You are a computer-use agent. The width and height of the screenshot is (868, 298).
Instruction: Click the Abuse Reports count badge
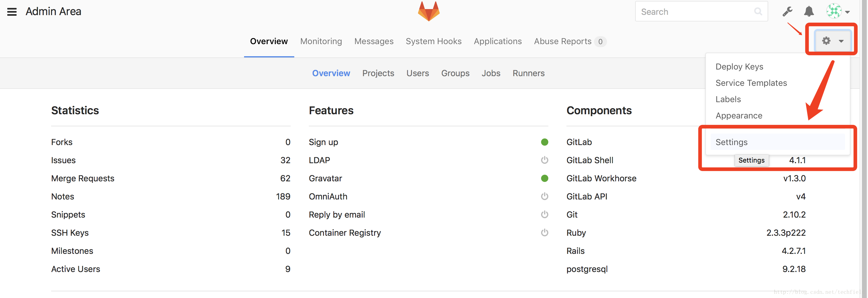(x=600, y=42)
